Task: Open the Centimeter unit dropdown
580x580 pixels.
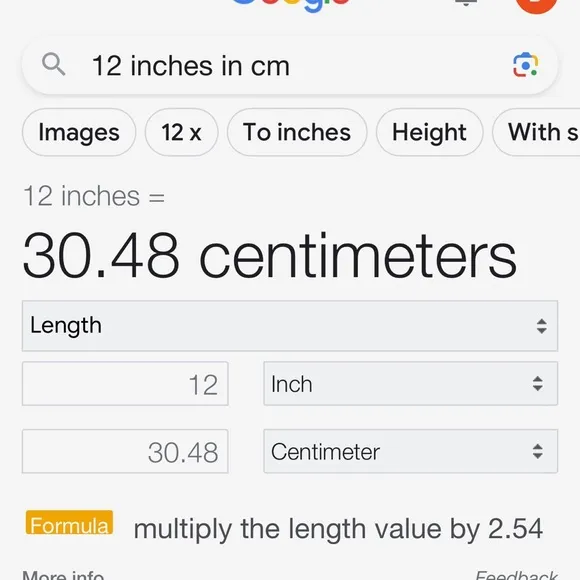Action: point(411,451)
